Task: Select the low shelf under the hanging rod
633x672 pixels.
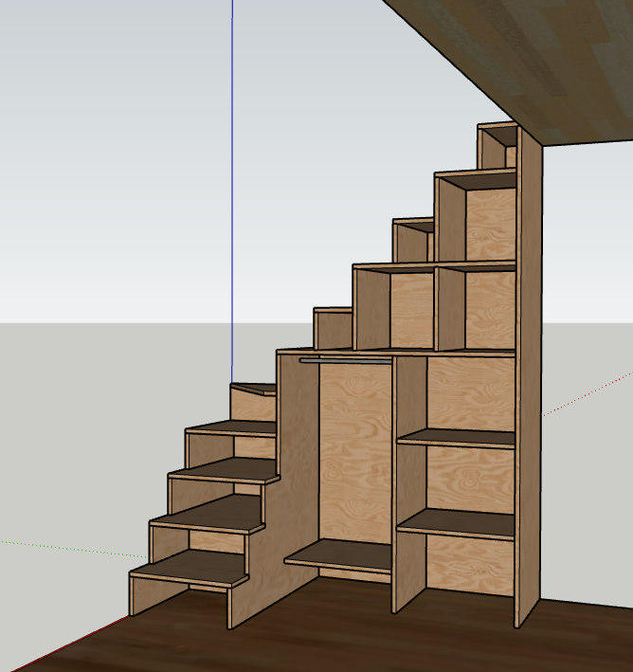Action: (338, 555)
